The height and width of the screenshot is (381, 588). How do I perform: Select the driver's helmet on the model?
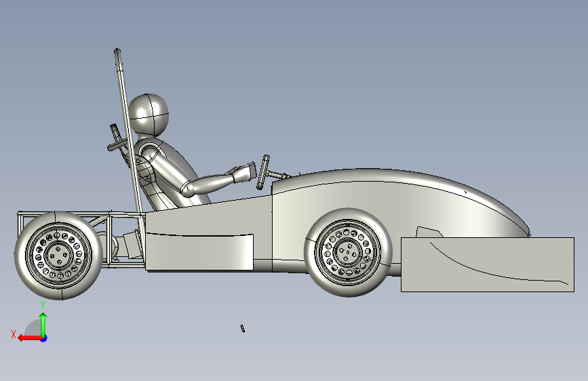tap(149, 114)
